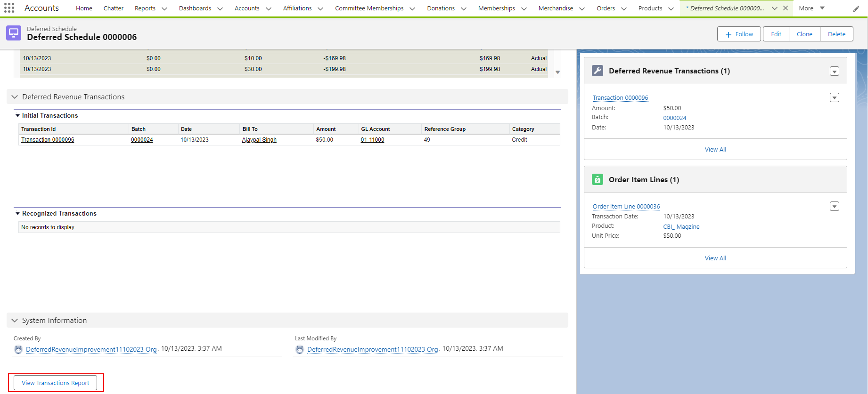Click the Deferred Revenue Transactions wrench icon
The height and width of the screenshot is (394, 868).
pyautogui.click(x=597, y=71)
